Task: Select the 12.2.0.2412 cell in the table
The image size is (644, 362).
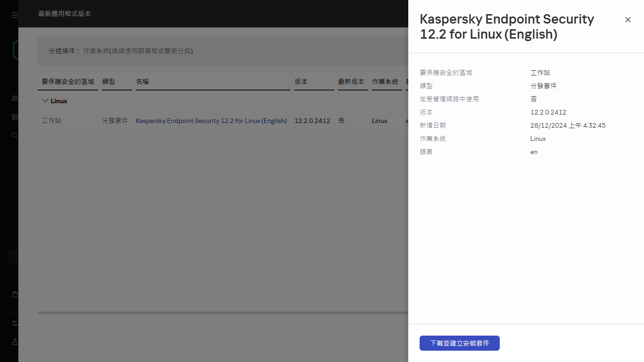Action: (x=312, y=121)
